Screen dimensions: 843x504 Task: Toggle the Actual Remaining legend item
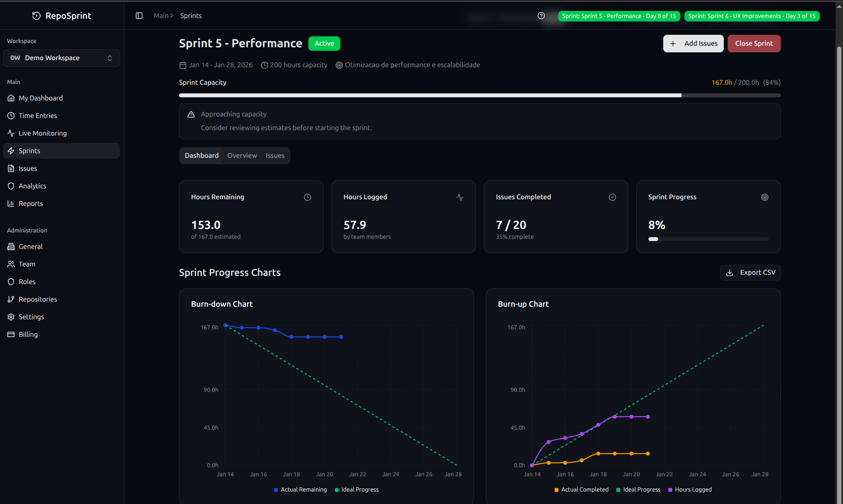click(x=300, y=490)
